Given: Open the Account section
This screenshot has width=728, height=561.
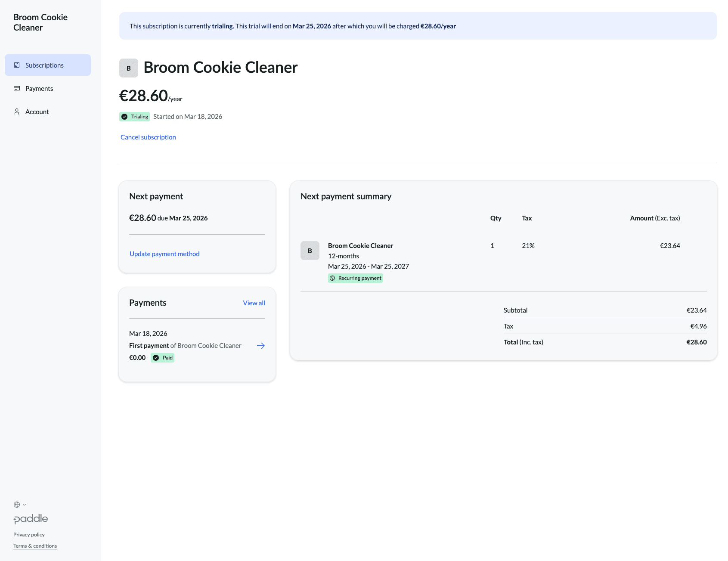Looking at the screenshot, I should pyautogui.click(x=37, y=112).
